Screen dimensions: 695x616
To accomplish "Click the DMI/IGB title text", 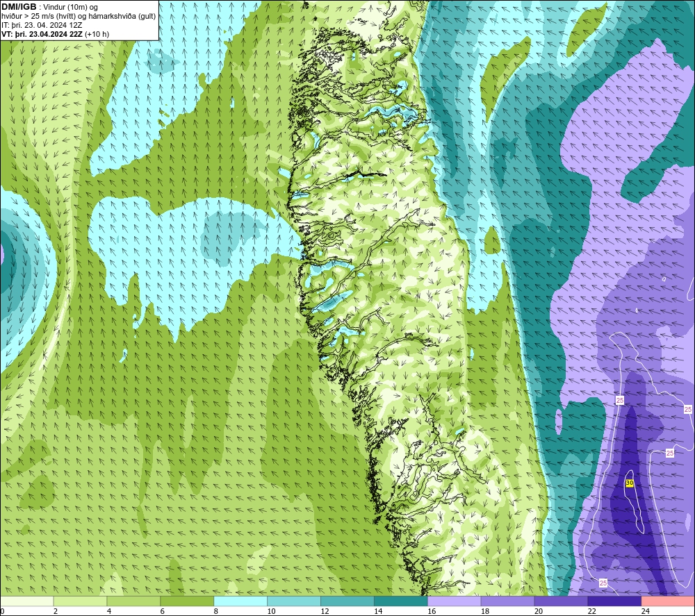I will tap(19, 7).
